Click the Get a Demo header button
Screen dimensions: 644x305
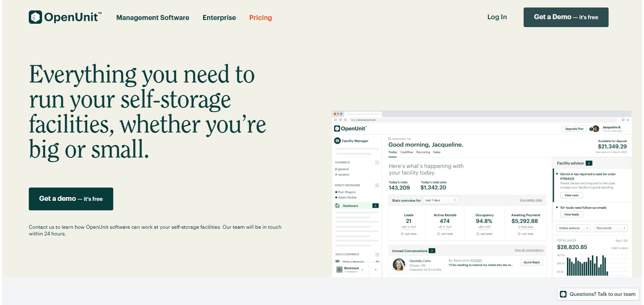(566, 17)
